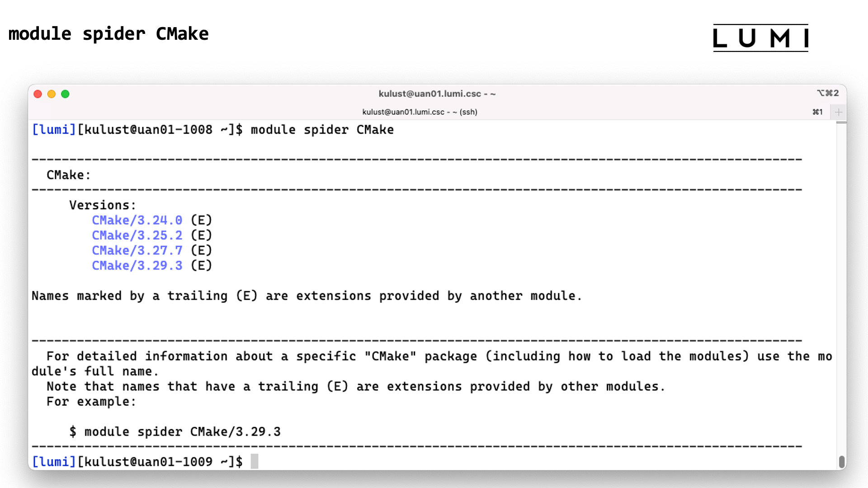Click the LUMI logo
Image resolution: width=868 pixels, height=488 pixels.
(760, 38)
